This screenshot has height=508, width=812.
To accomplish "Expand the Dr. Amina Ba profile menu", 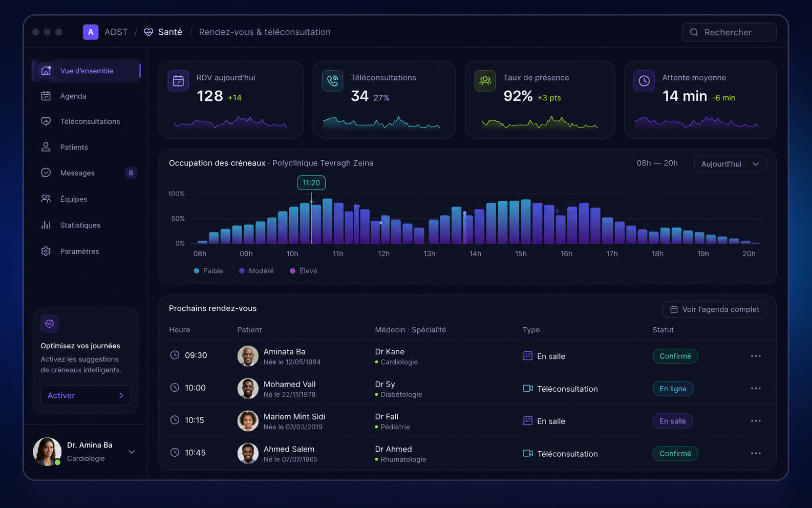I will pyautogui.click(x=132, y=452).
